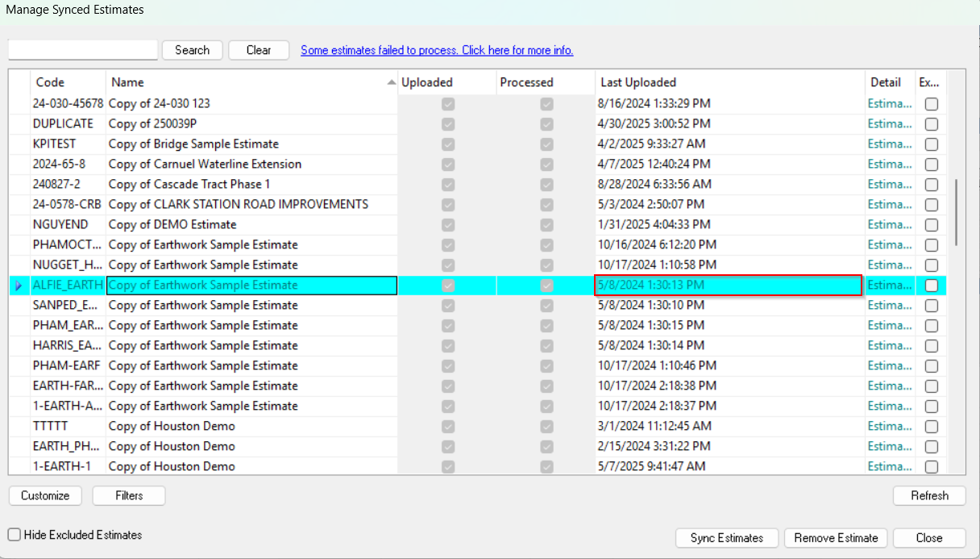Click the row indicator arrow beside ALFIE_EARTH
Screen dimensions: 980x559
pyautogui.click(x=19, y=286)
